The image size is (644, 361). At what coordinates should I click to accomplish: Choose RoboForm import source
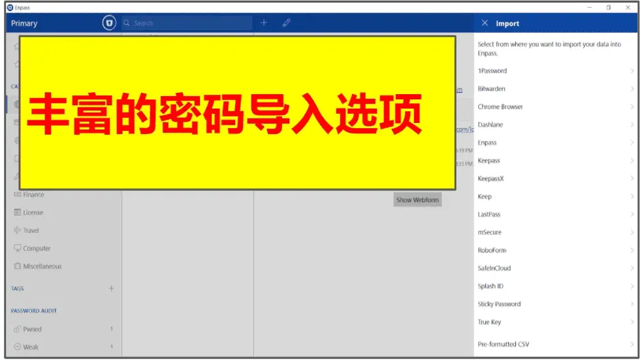coord(556,250)
